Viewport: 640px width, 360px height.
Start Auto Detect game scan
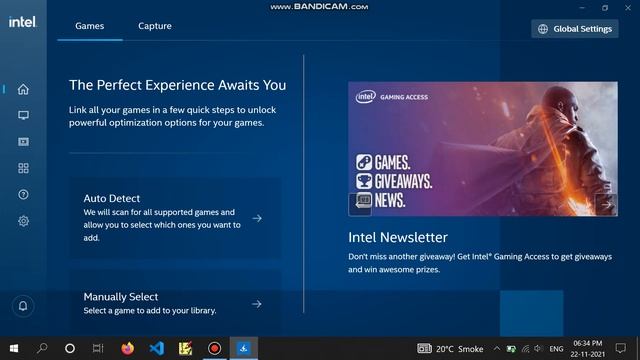pos(175,218)
